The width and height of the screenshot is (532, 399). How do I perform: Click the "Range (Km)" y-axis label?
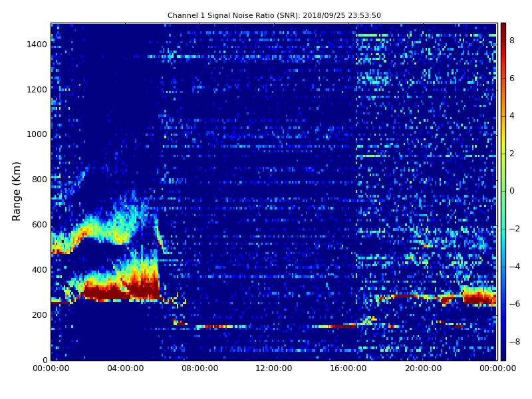[x=16, y=192]
